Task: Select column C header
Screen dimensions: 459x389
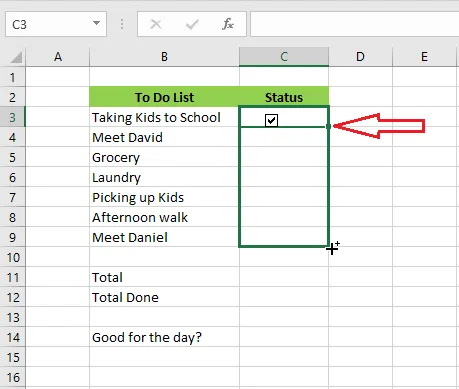Action: [x=284, y=57]
